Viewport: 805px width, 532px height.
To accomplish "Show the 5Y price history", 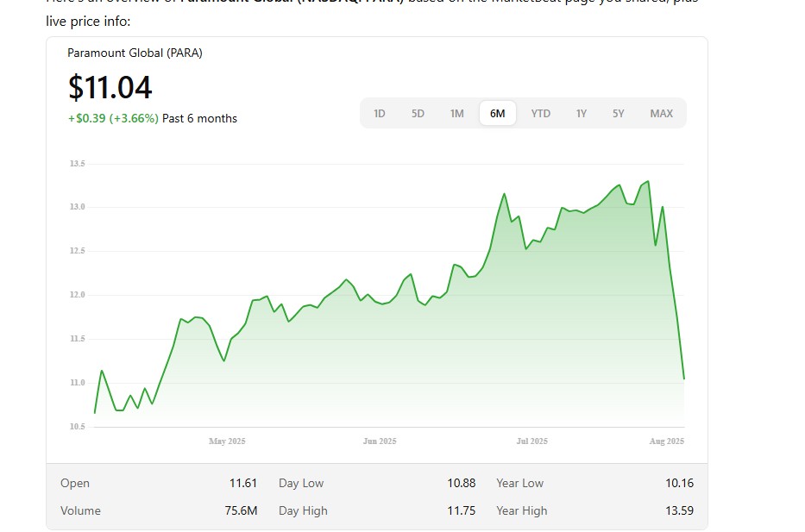I will tap(619, 114).
